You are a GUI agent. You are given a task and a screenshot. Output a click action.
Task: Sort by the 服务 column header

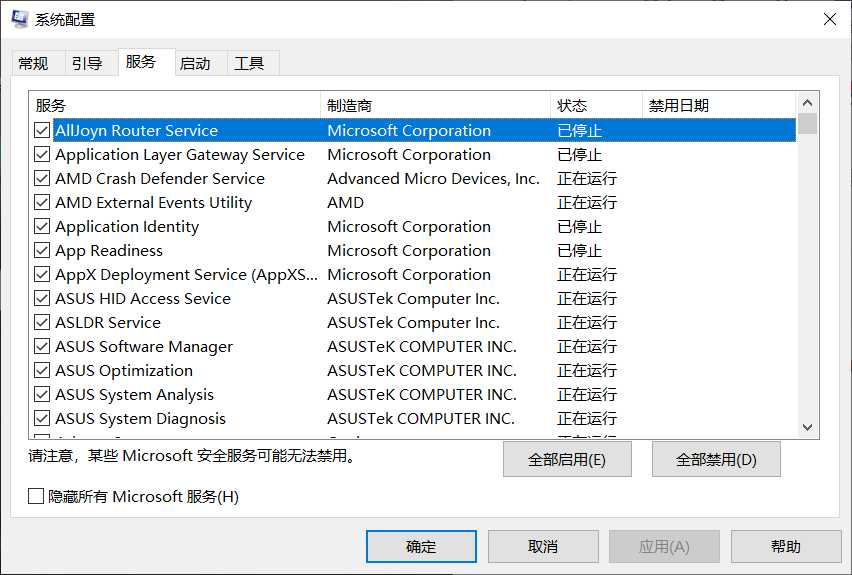[174, 105]
